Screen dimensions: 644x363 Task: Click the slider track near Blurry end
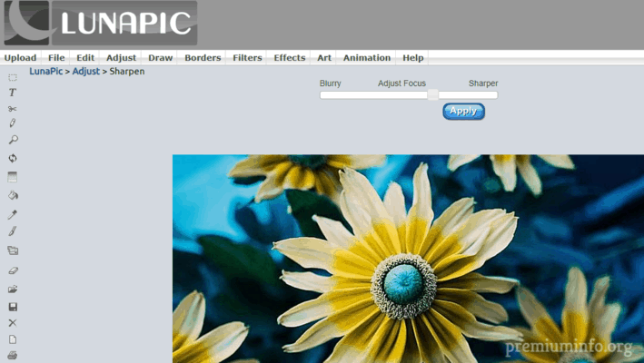tap(329, 95)
